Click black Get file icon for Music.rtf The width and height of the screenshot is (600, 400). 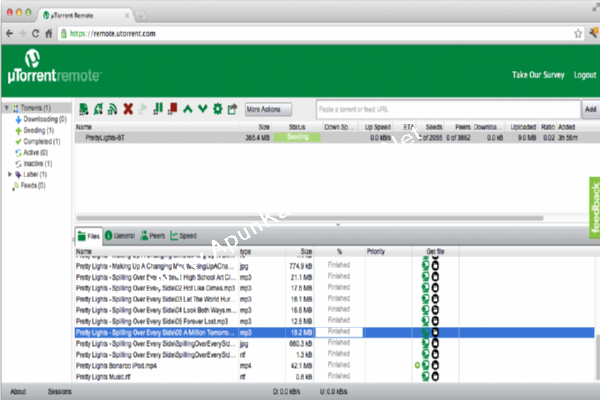pos(435,377)
